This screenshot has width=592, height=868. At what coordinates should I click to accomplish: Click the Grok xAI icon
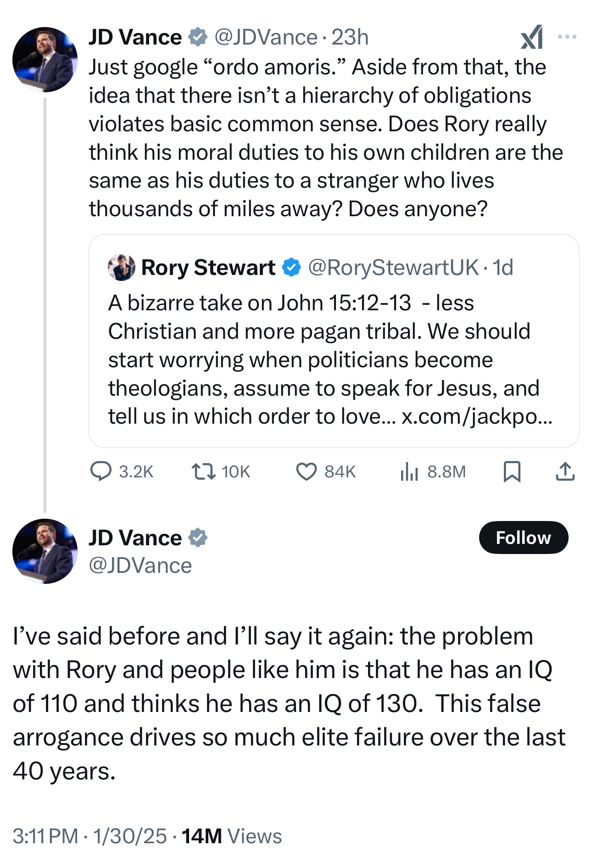(532, 37)
